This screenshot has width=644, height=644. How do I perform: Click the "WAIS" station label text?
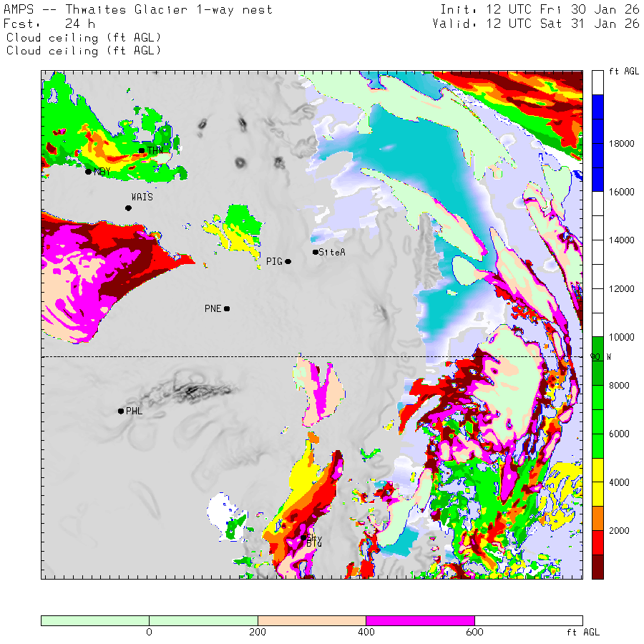tap(142, 197)
